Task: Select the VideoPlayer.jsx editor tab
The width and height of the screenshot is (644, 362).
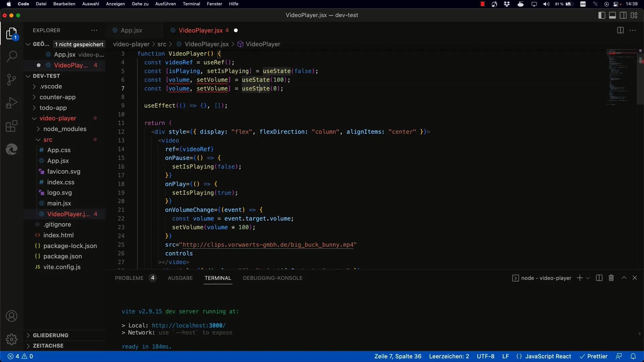Action: [x=200, y=30]
